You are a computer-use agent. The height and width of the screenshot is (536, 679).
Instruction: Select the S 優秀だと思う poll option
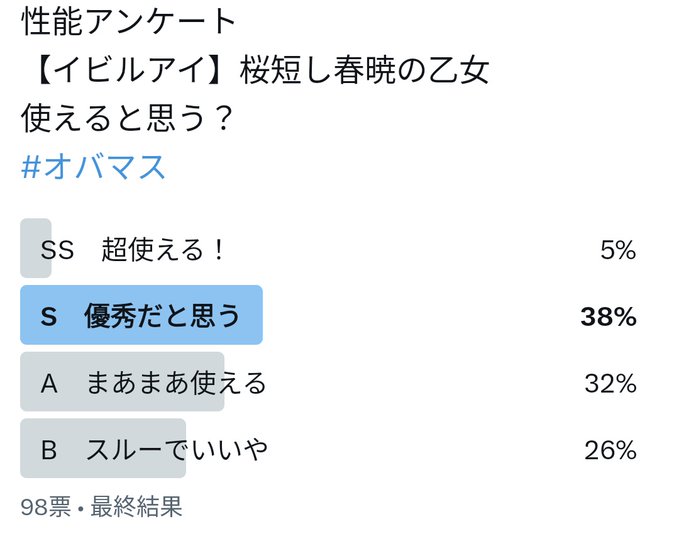click(328, 315)
